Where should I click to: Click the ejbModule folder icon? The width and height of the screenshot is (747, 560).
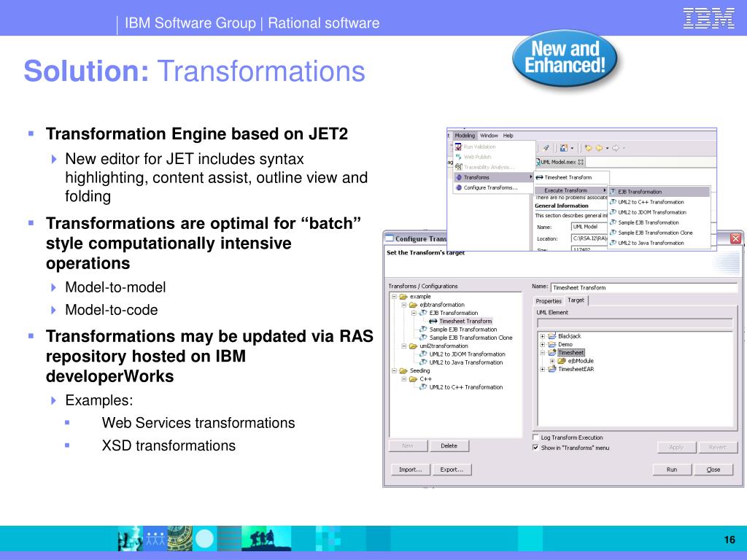tap(562, 361)
